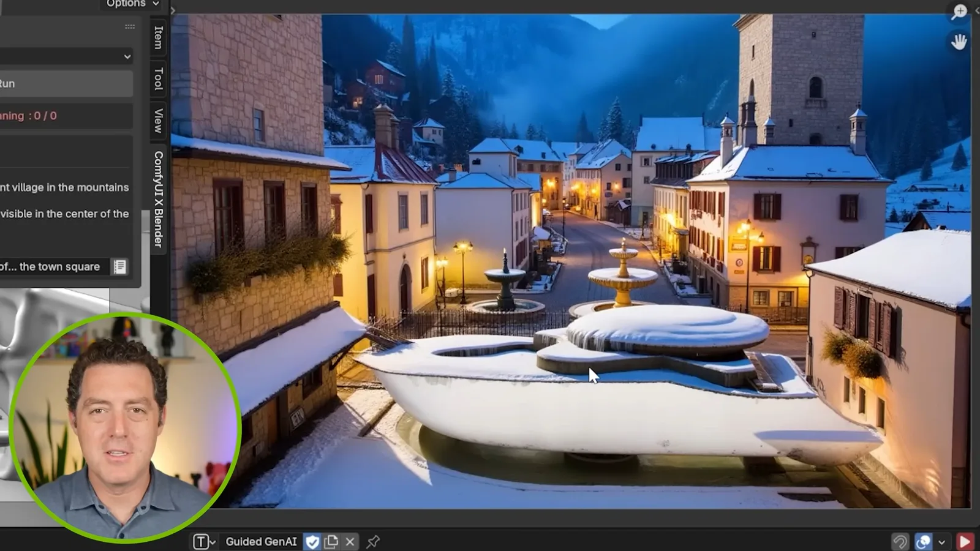Select the pan hand tool icon
Image resolution: width=980 pixels, height=551 pixels.
pyautogui.click(x=959, y=42)
